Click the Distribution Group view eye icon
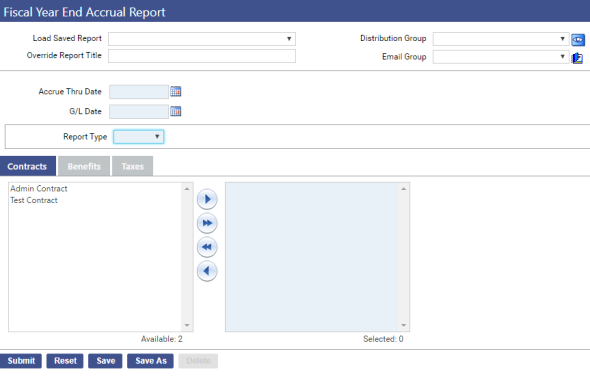This screenshot has width=590, height=378. [x=578, y=39]
